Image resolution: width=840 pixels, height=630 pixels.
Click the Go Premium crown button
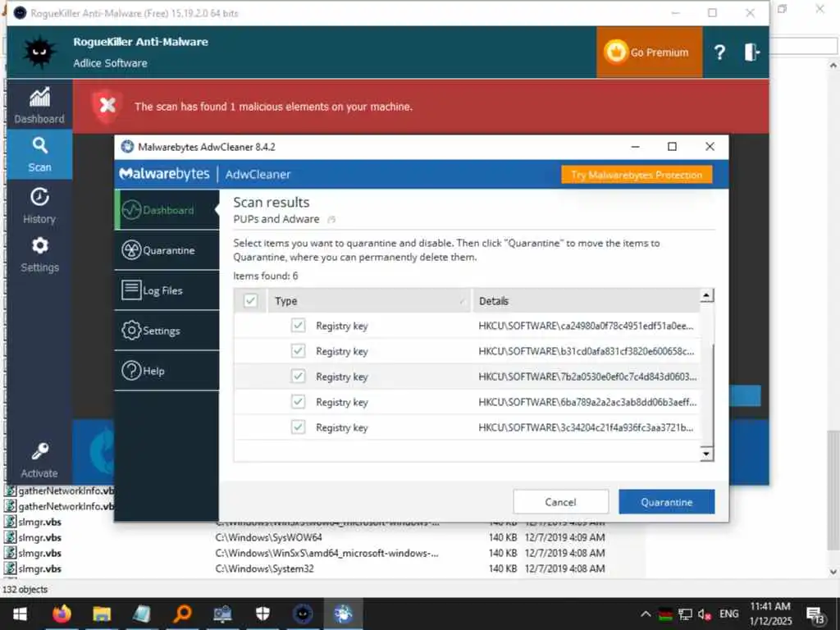(649, 52)
